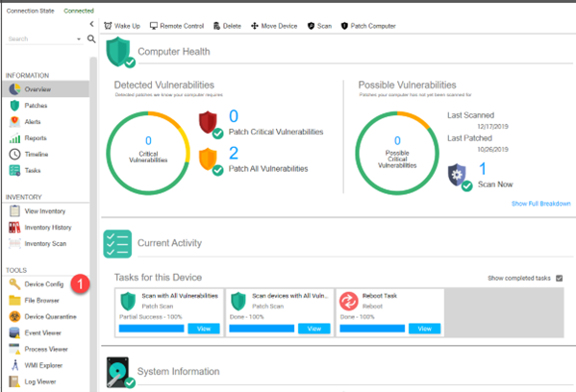Click View on the Reboot Task

pyautogui.click(x=424, y=329)
